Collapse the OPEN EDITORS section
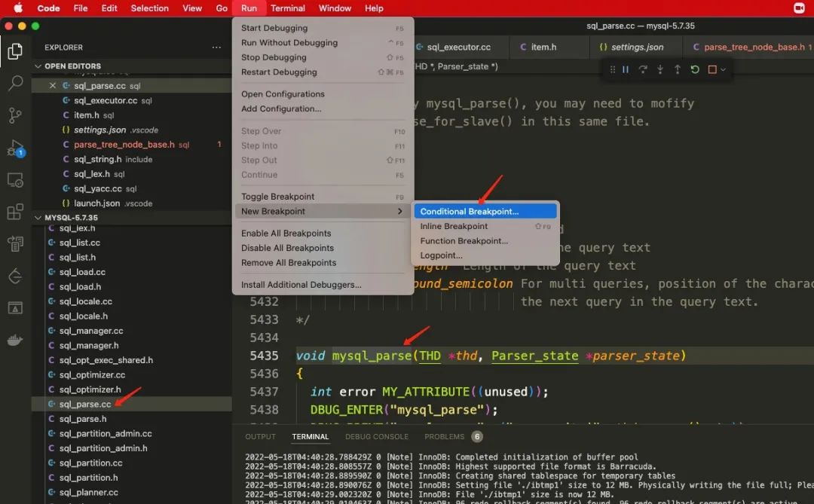 point(37,66)
